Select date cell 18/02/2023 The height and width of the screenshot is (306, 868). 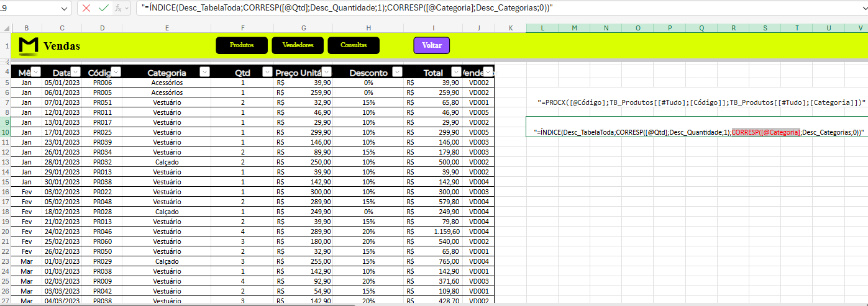click(x=62, y=212)
